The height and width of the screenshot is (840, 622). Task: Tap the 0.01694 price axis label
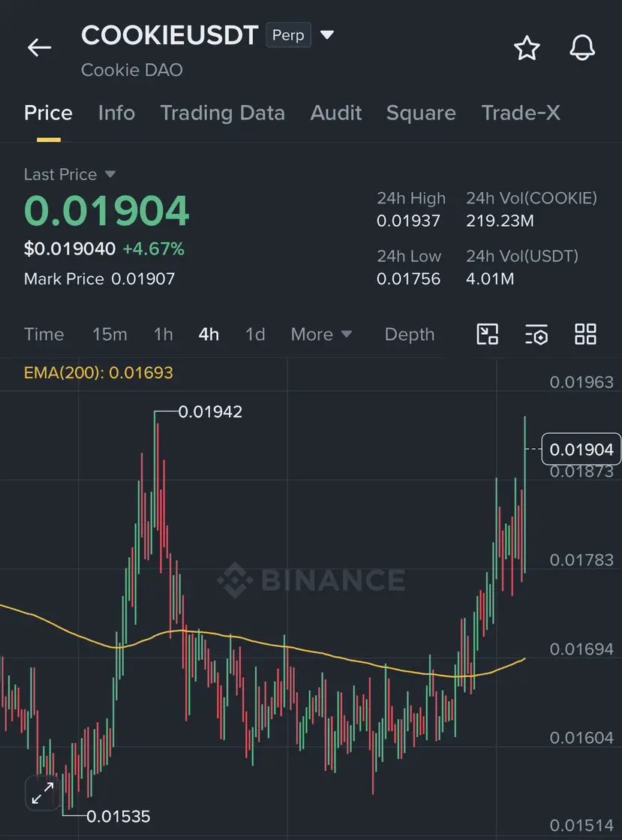click(581, 649)
